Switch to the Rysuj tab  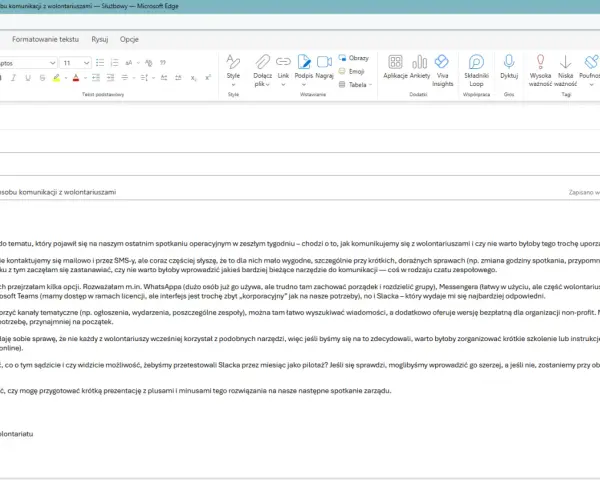point(100,39)
